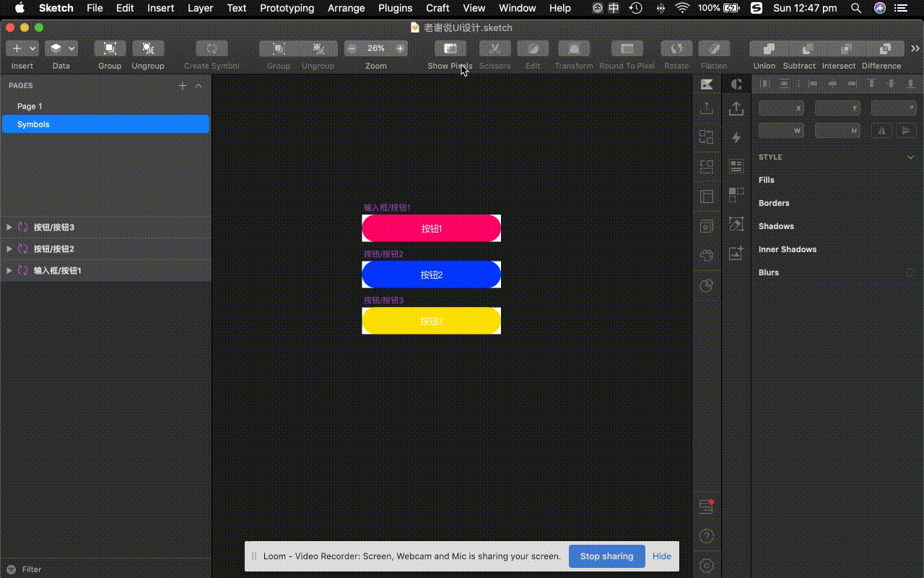
Task: Open the Data layers dropdown
Action: [61, 48]
